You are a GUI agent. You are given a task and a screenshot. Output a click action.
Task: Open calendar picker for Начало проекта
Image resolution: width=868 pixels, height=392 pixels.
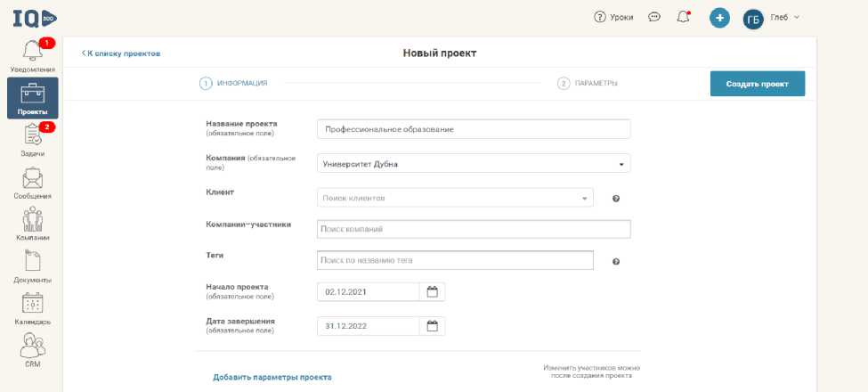tap(433, 291)
